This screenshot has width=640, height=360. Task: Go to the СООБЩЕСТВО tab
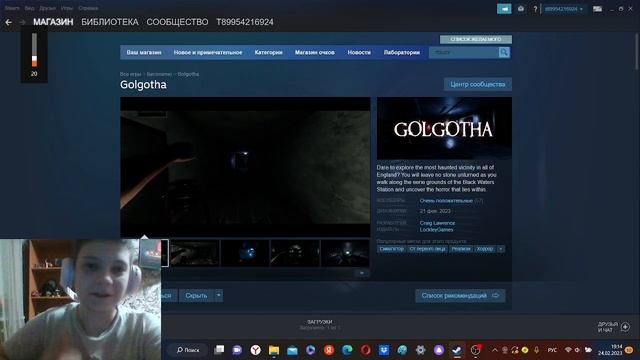(177, 22)
